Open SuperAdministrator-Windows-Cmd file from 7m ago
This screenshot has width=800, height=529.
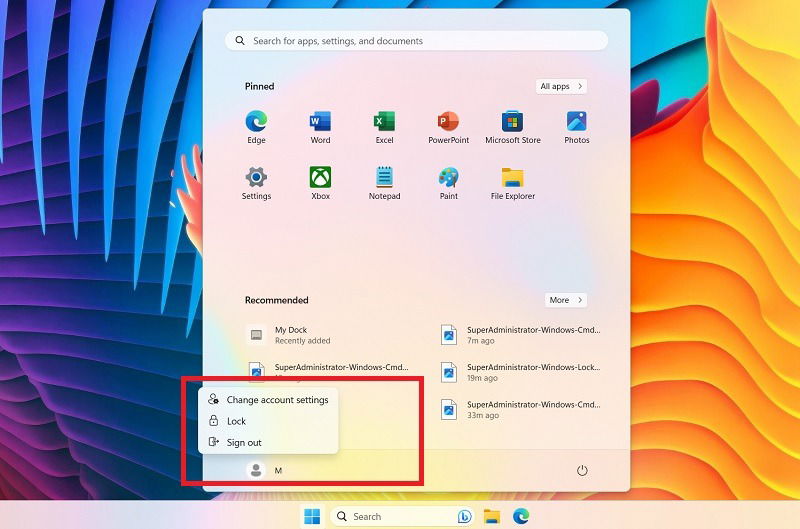click(x=520, y=335)
